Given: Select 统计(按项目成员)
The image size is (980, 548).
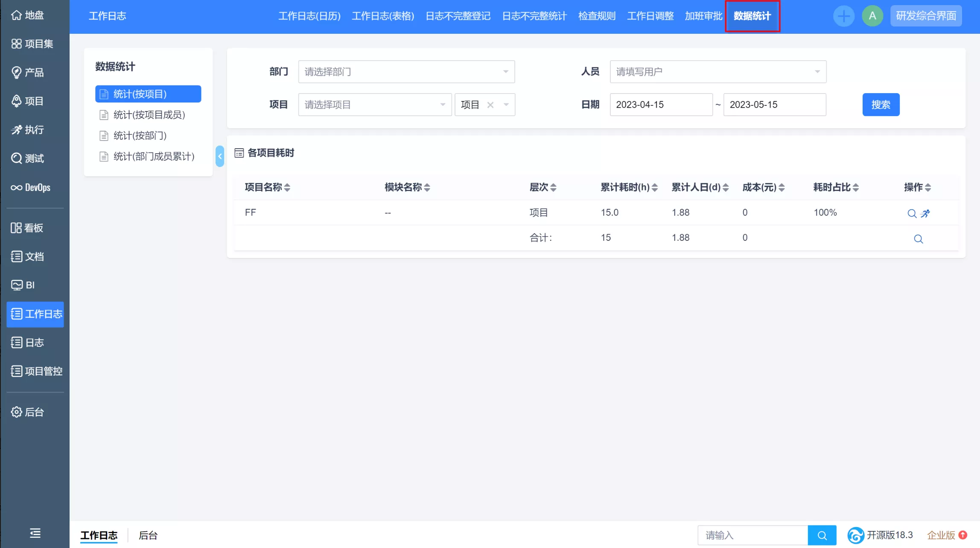Looking at the screenshot, I should [148, 115].
